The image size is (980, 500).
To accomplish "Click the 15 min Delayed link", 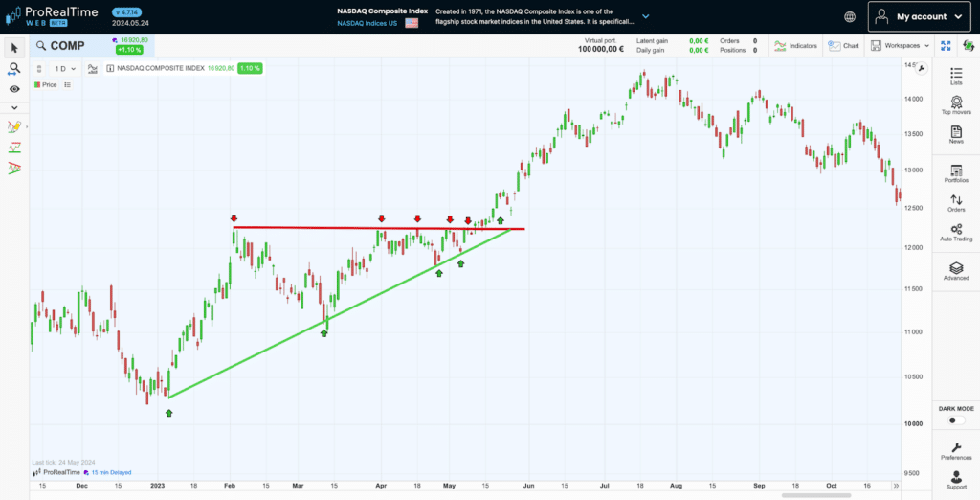I will 111,472.
